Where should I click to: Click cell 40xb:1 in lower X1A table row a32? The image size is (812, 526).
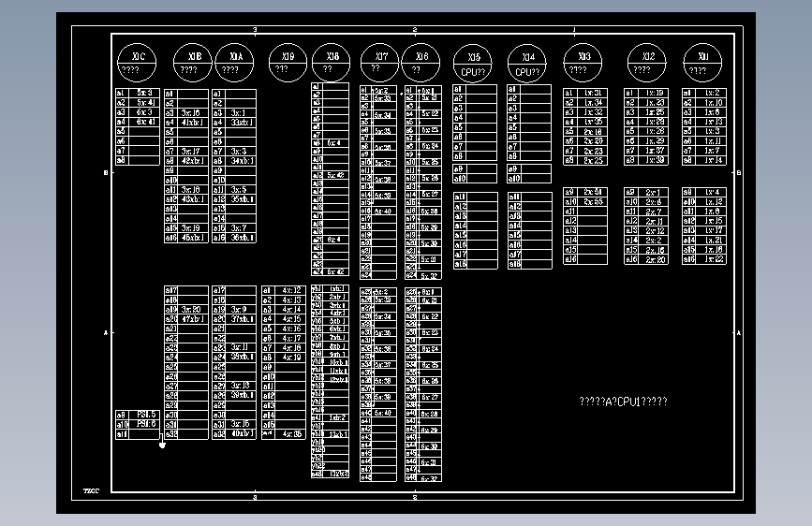click(x=241, y=434)
